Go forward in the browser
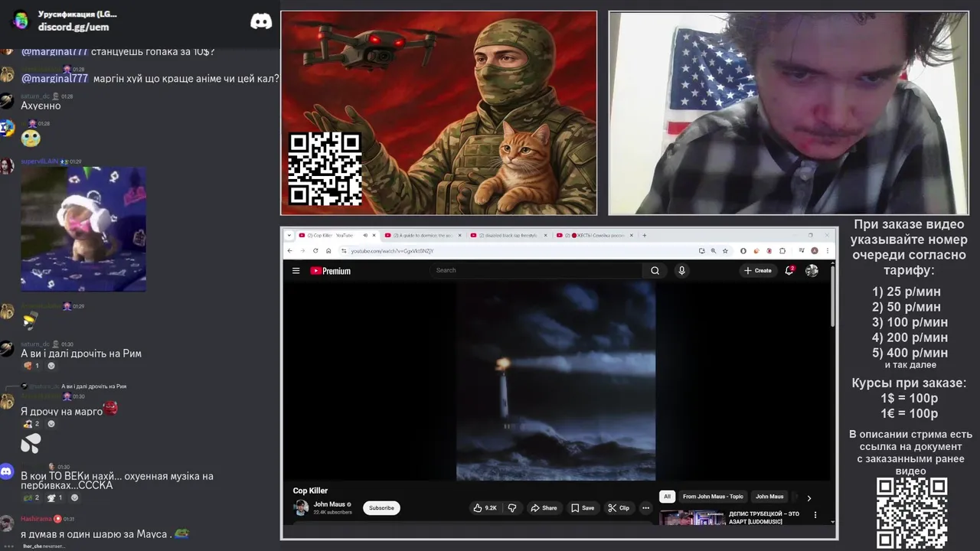Screen dimensions: 980x551 (303, 251)
